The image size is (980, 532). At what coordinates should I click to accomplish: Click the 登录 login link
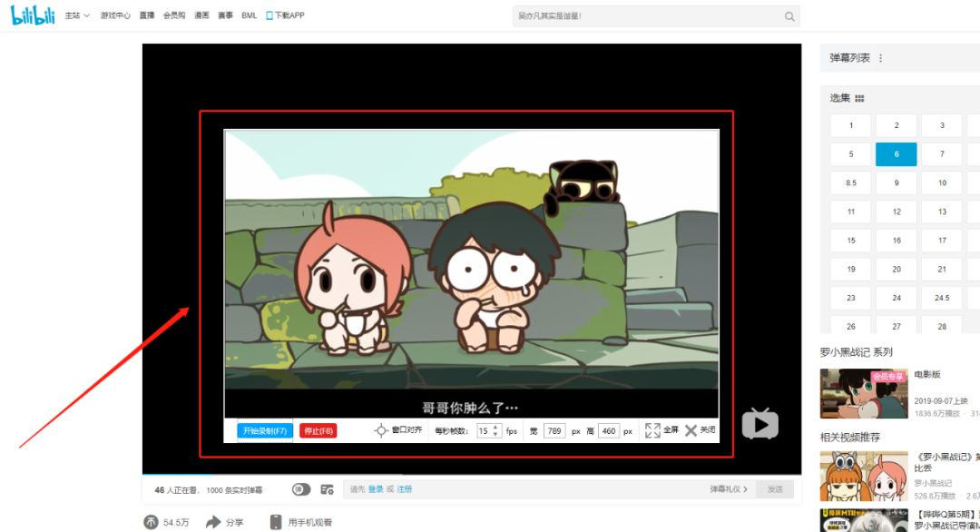point(376,488)
